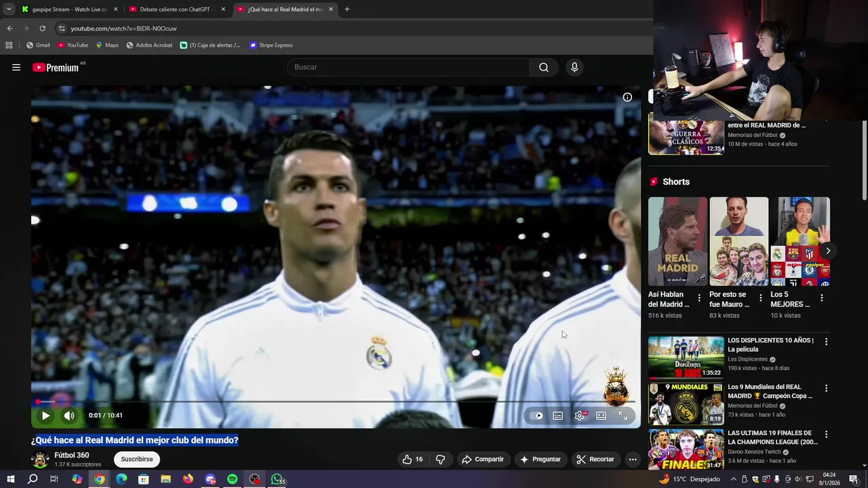Open the Windows Start menu
Viewport: 868px width, 488px height.
[10, 479]
